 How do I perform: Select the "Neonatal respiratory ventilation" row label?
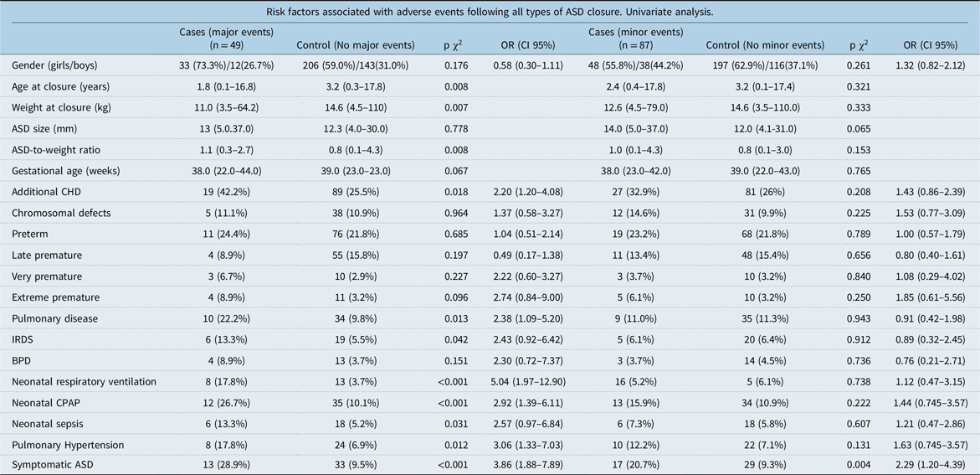[x=84, y=381]
